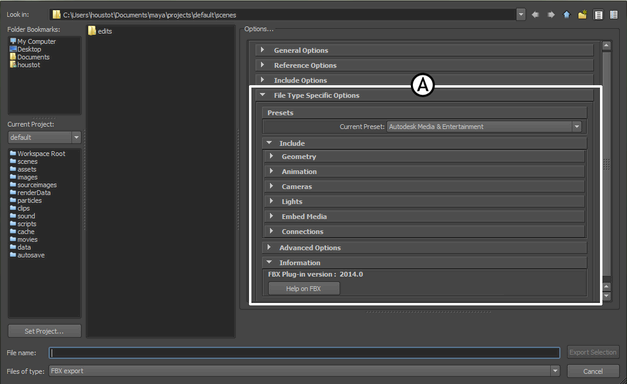Image resolution: width=627 pixels, height=384 pixels.
Task: Go forward to the next folder
Action: coord(551,15)
